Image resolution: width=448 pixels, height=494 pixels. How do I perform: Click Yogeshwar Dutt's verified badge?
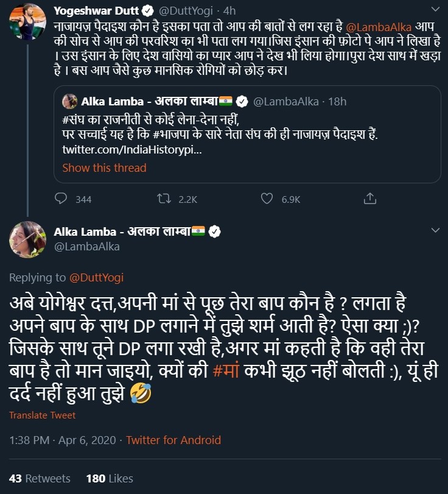[146, 10]
